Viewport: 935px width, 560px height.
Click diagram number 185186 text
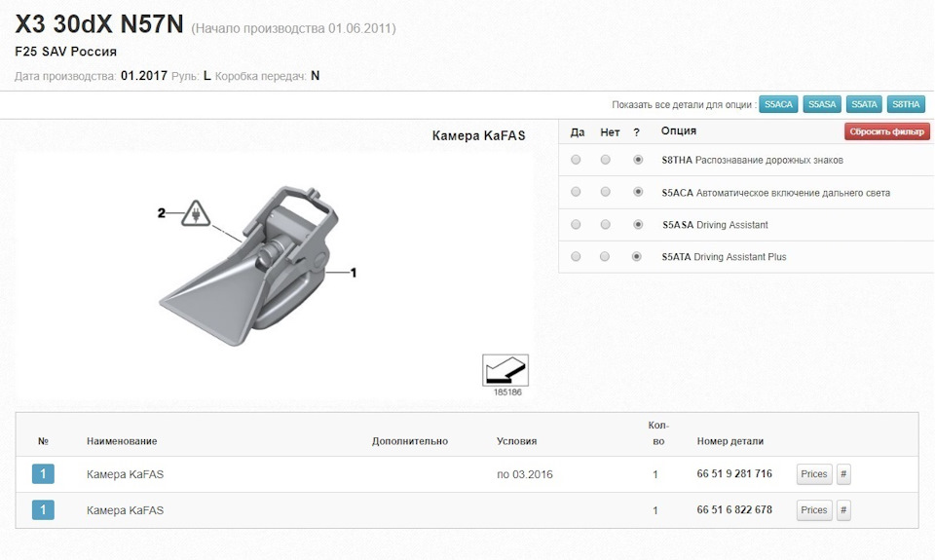tap(507, 392)
